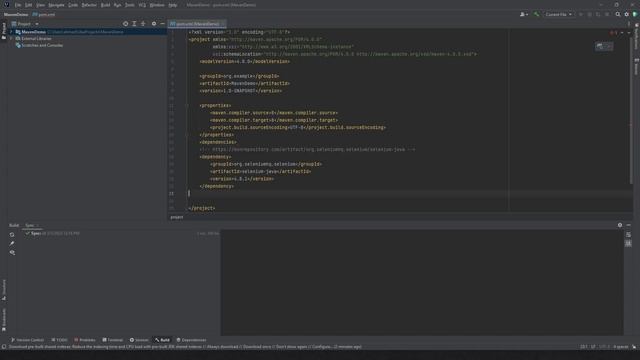The image size is (640, 360).
Task: Click the pin tab icon in build panel
Action: pyautogui.click(x=12, y=244)
